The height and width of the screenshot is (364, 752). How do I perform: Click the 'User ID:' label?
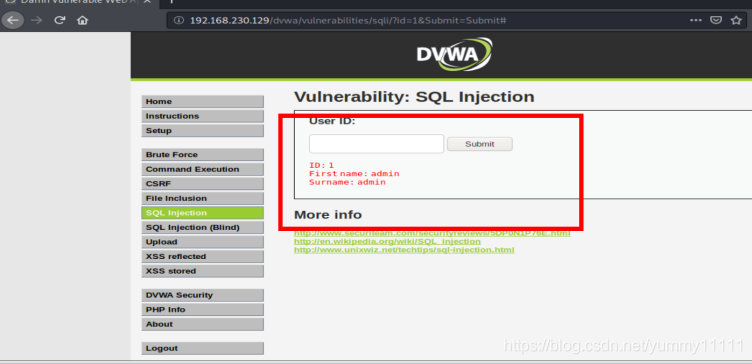click(332, 121)
